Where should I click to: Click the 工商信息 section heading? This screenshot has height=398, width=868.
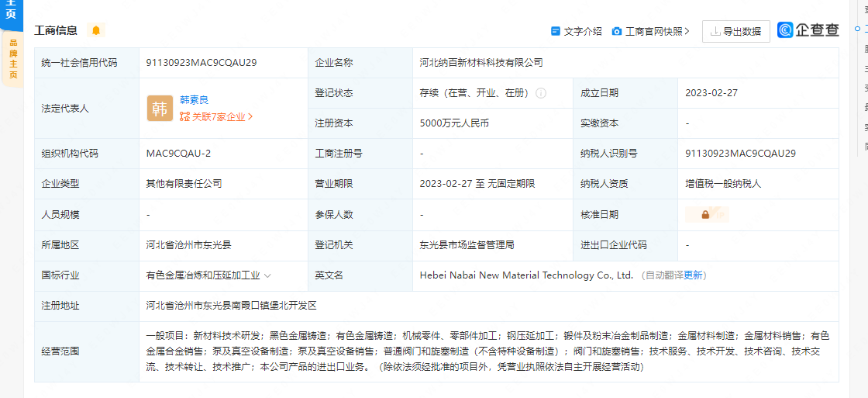tap(56, 30)
